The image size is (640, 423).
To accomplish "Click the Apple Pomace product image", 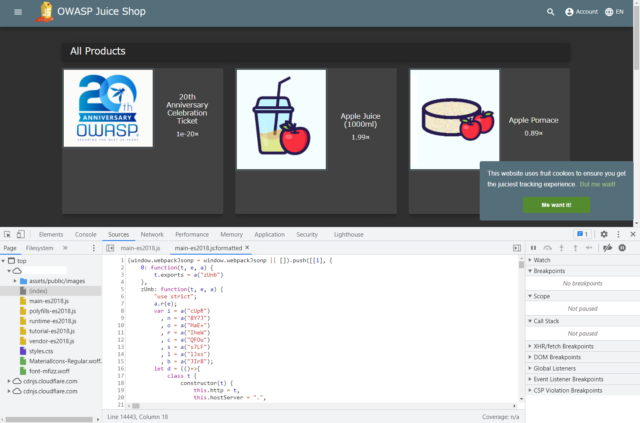I will pyautogui.click(x=455, y=119).
